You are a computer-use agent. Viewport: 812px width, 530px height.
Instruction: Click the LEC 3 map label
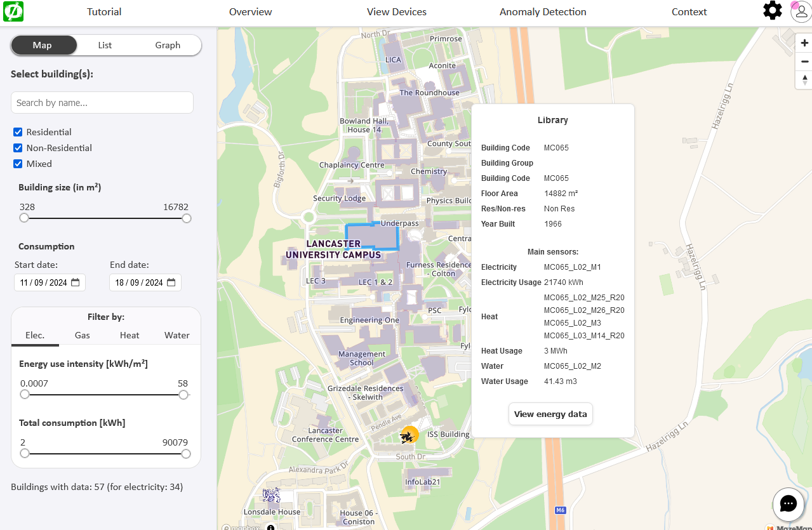[x=316, y=281]
